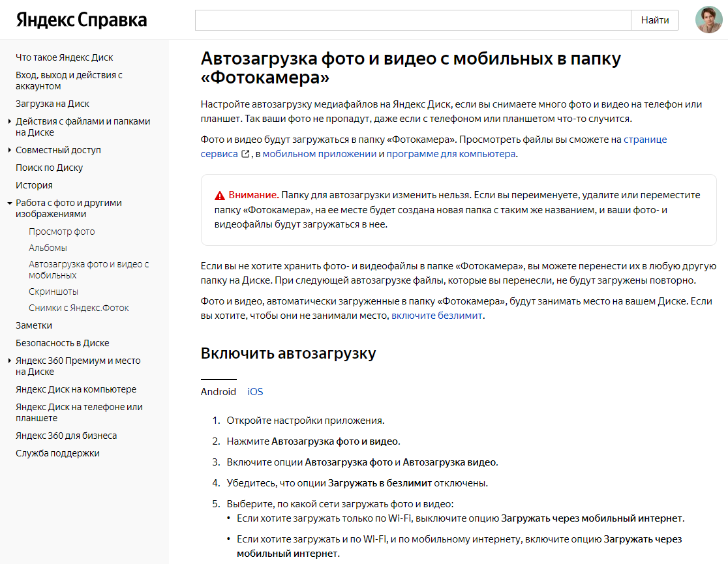The height and width of the screenshot is (564, 728).
Task: Open 'Яндекс Диск на компьютере'
Action: (76, 389)
